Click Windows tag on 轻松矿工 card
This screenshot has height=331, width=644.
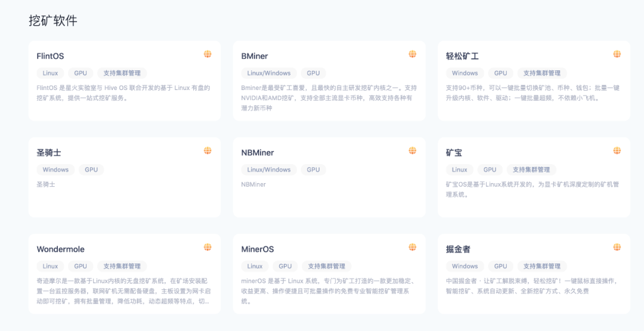point(465,73)
